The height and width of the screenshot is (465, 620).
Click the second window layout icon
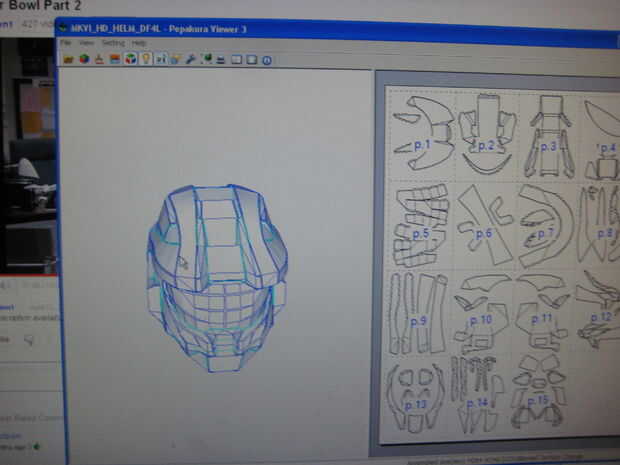pos(252,60)
